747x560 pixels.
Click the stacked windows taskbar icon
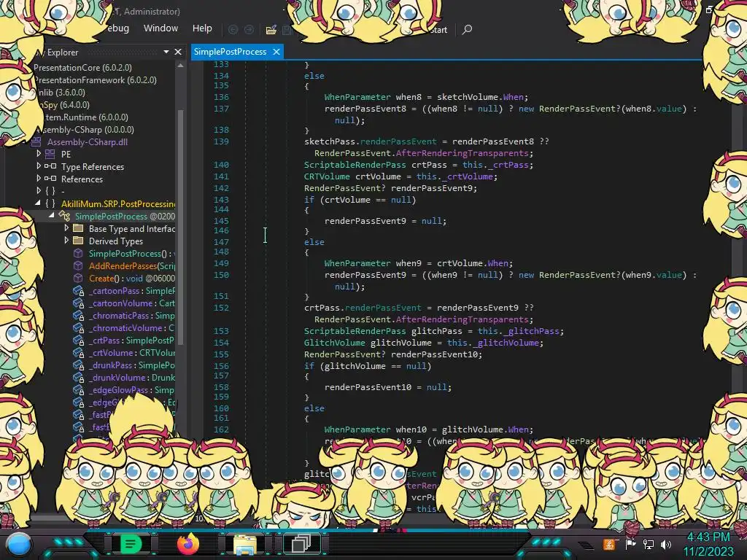[301, 543]
